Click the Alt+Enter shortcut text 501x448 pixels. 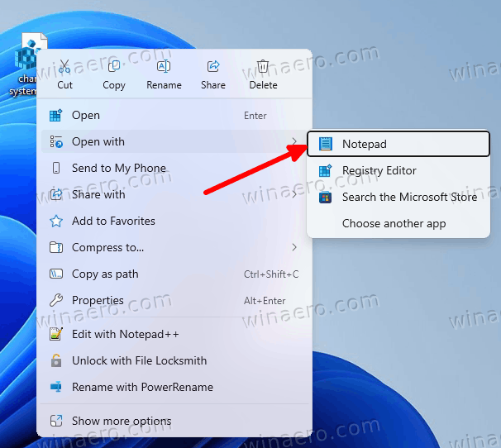pyautogui.click(x=265, y=301)
